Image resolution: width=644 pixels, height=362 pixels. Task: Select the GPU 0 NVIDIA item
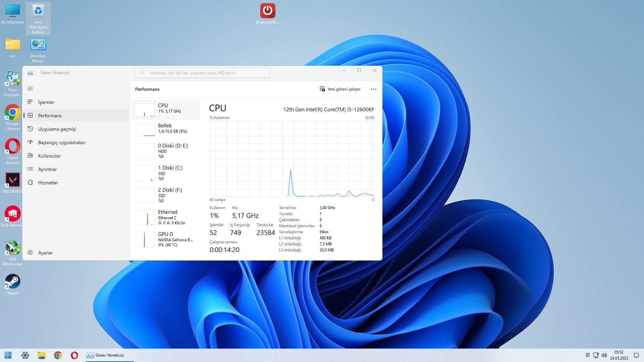point(165,239)
